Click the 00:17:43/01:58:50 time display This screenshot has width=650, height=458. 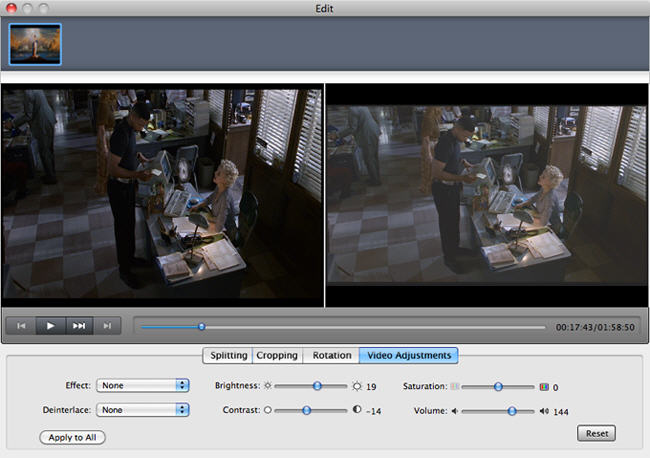click(x=595, y=327)
